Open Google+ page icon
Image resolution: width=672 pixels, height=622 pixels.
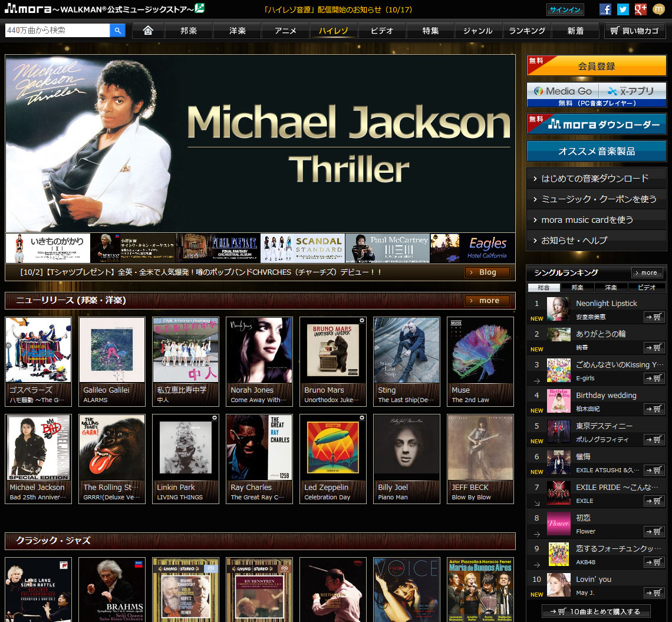[640, 9]
